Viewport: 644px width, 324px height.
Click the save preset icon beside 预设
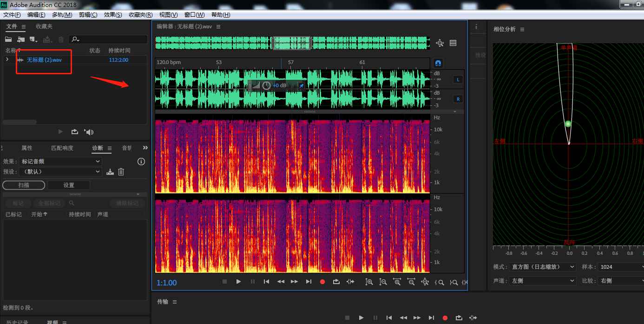click(110, 172)
